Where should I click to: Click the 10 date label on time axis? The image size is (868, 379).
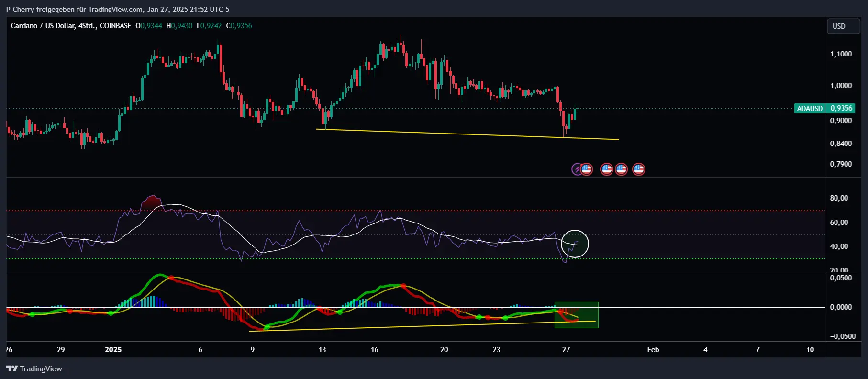(x=810, y=350)
